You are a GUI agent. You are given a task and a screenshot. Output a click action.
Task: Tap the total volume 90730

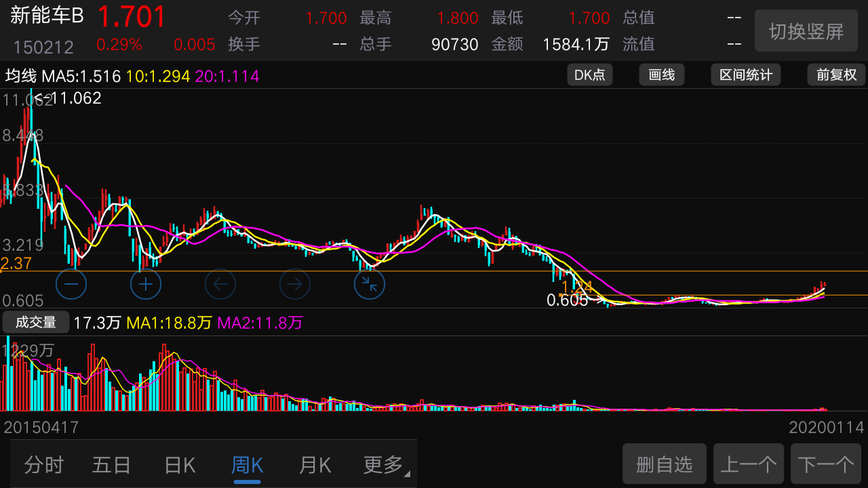455,45
